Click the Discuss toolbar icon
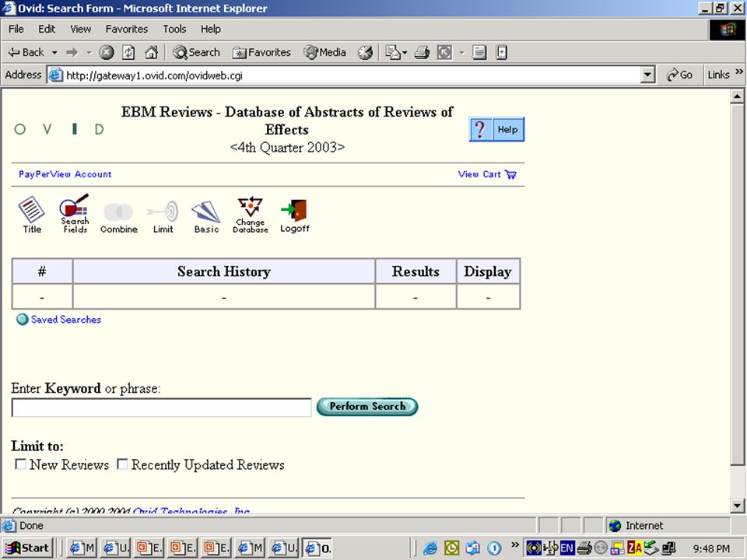747x560 pixels. [x=479, y=52]
